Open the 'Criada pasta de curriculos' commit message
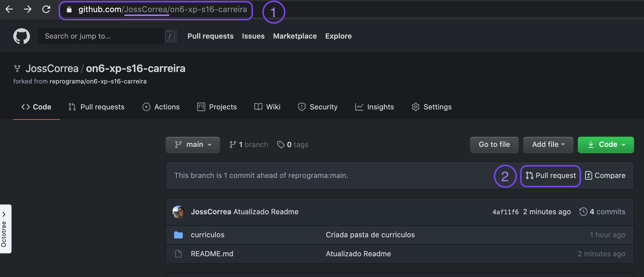Image resolution: width=644 pixels, height=277 pixels. pos(370,235)
